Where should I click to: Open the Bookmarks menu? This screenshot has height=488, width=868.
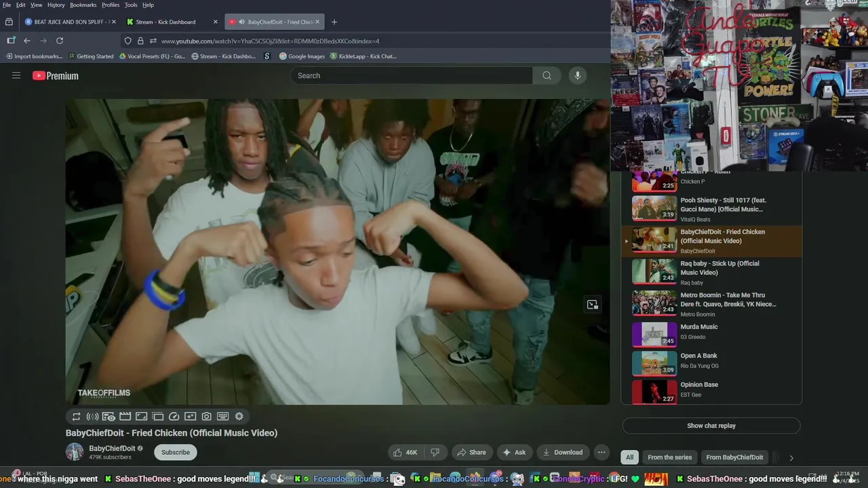point(83,5)
